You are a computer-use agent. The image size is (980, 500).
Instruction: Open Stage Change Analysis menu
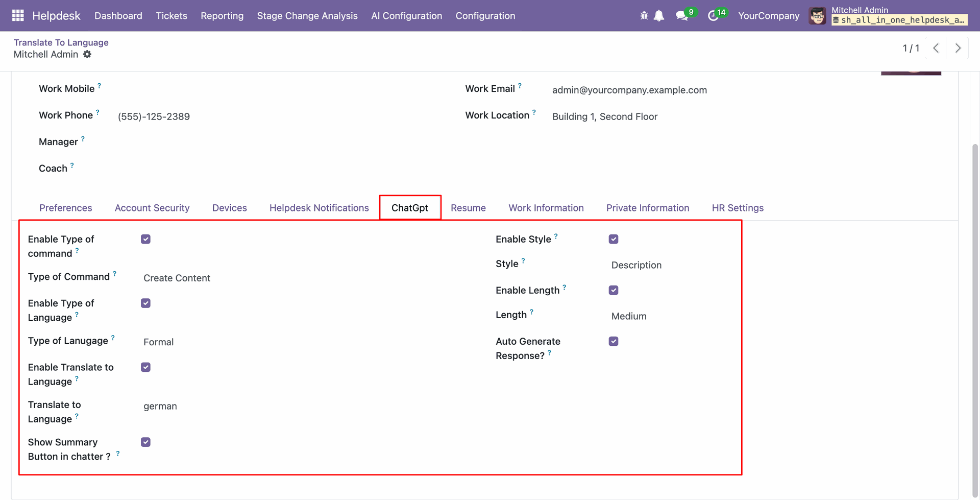click(307, 16)
